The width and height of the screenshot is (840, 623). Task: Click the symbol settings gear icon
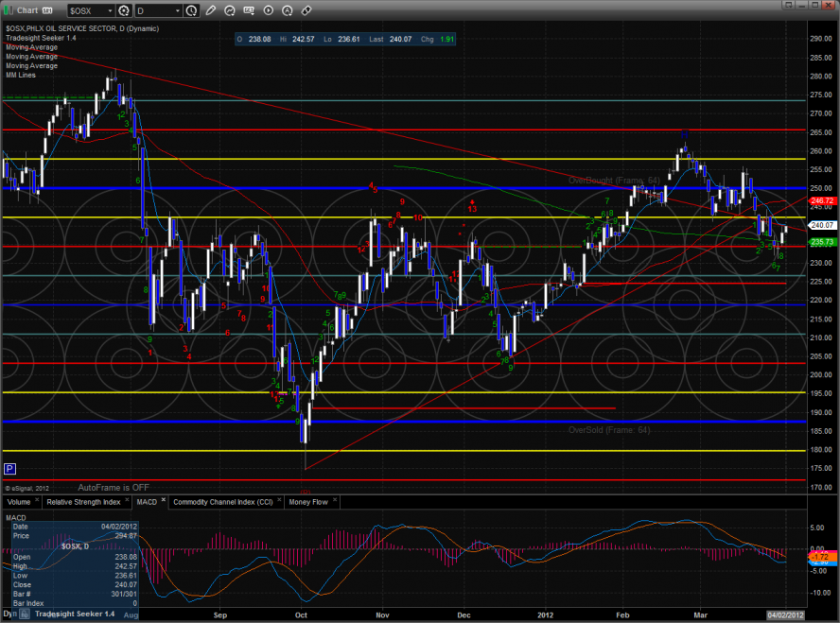pos(123,10)
